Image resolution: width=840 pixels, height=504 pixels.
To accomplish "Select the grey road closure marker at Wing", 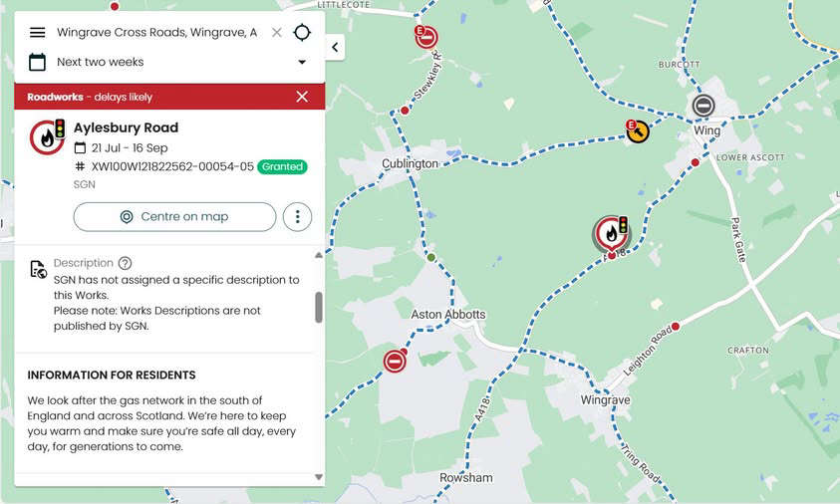I will click(703, 106).
